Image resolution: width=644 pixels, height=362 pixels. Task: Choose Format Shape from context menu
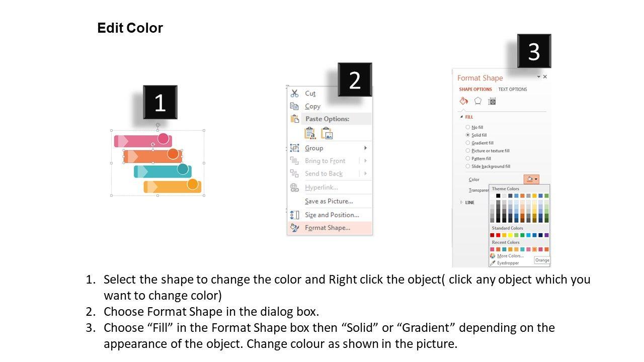[328, 228]
